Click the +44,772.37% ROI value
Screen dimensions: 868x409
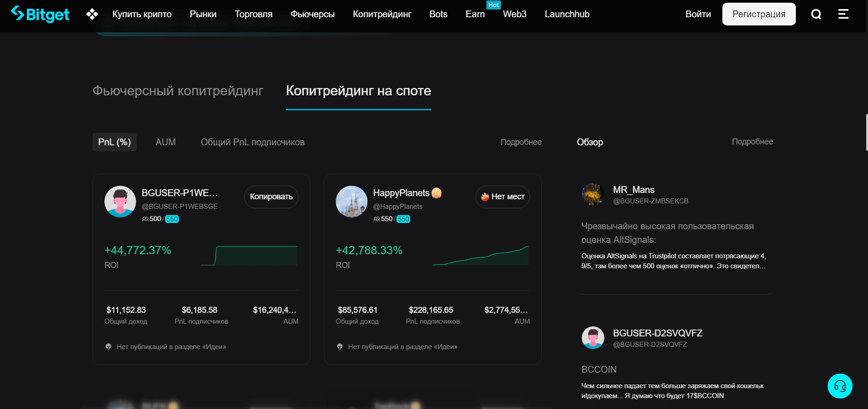point(138,250)
